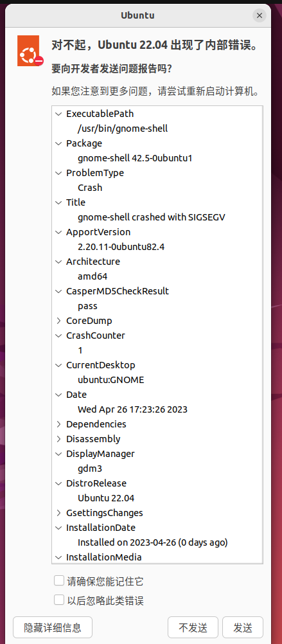Viewport: 282px width, 644px height.
Task: Collapse the ExecutablePath entry
Action: [58, 114]
